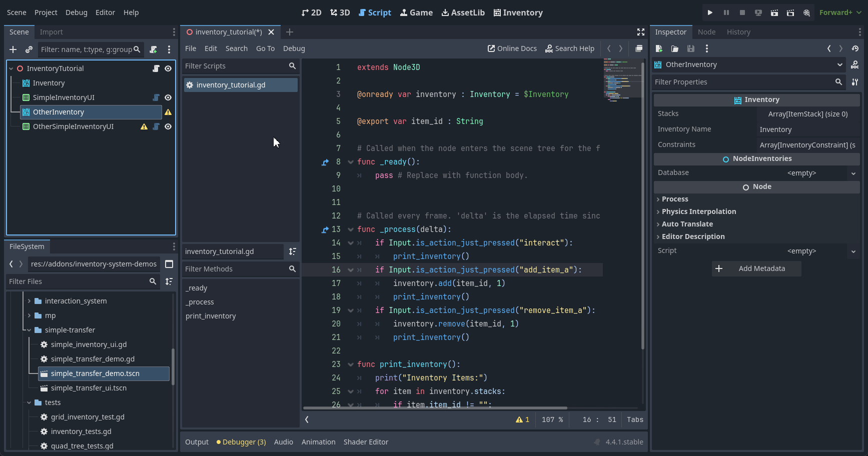Open the Script empty dropdown
Image resolution: width=868 pixels, height=456 pixels.
click(x=808, y=251)
